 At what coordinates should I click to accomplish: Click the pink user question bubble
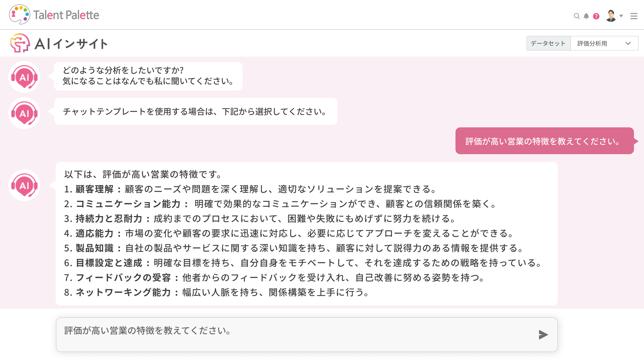point(544,141)
